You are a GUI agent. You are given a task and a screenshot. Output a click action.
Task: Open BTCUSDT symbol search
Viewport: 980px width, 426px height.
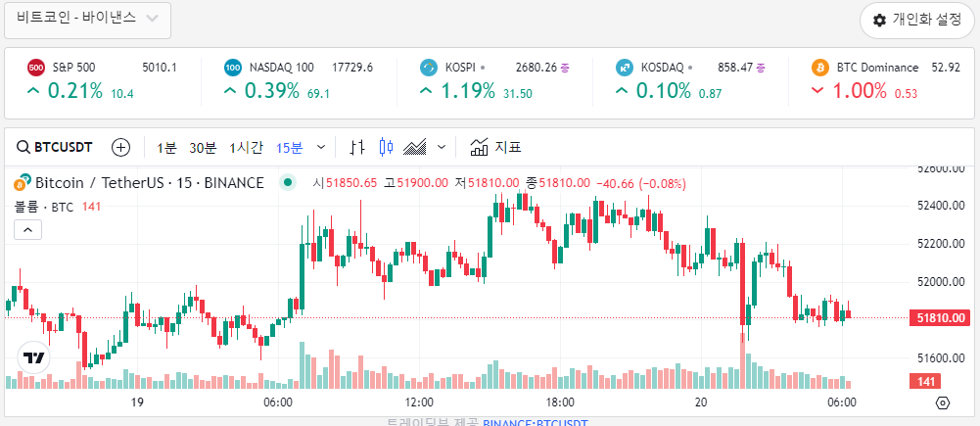click(55, 148)
